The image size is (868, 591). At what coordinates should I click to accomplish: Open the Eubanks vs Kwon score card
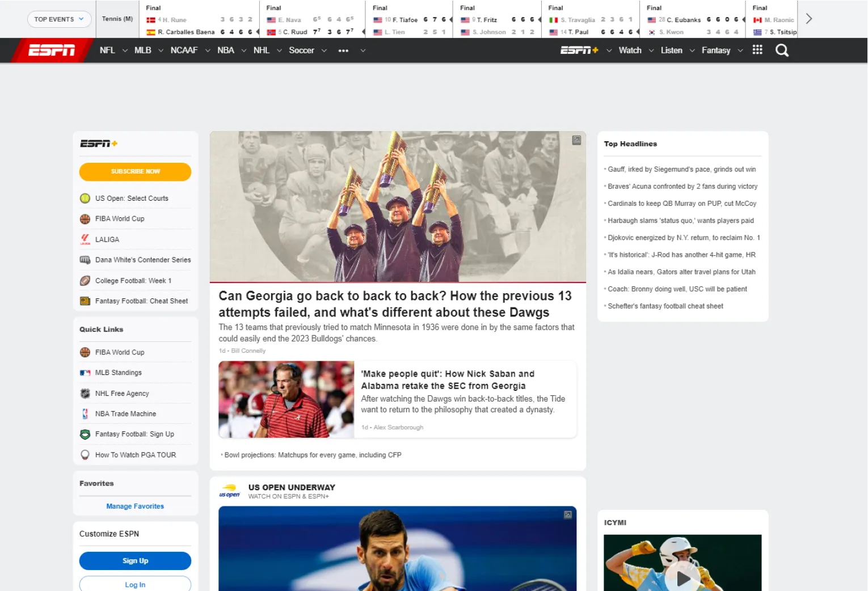[x=693, y=20]
